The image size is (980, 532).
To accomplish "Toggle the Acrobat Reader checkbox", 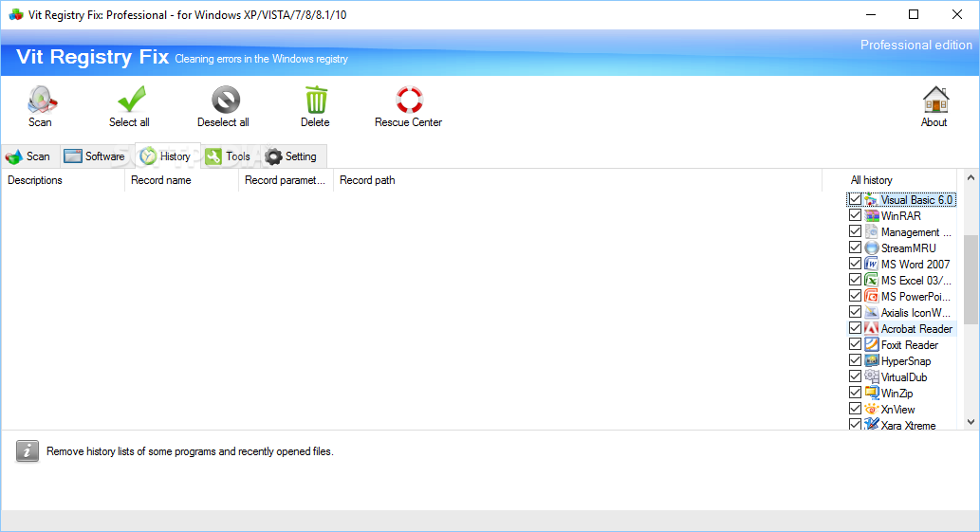I will (x=855, y=328).
